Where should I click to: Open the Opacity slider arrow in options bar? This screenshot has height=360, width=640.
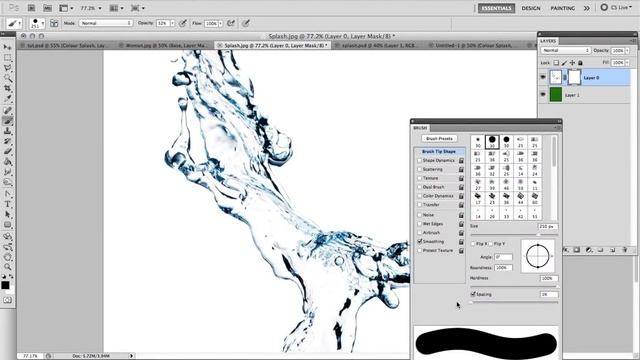[x=172, y=24]
